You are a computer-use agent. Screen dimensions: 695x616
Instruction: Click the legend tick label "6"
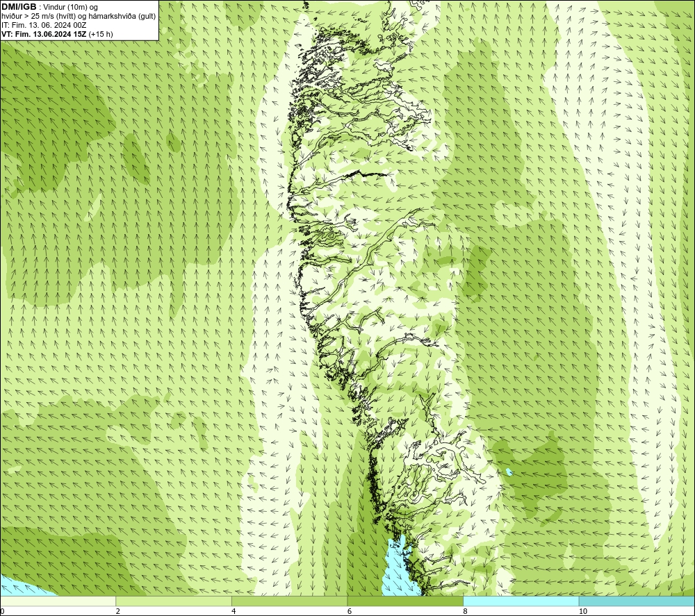click(x=350, y=611)
